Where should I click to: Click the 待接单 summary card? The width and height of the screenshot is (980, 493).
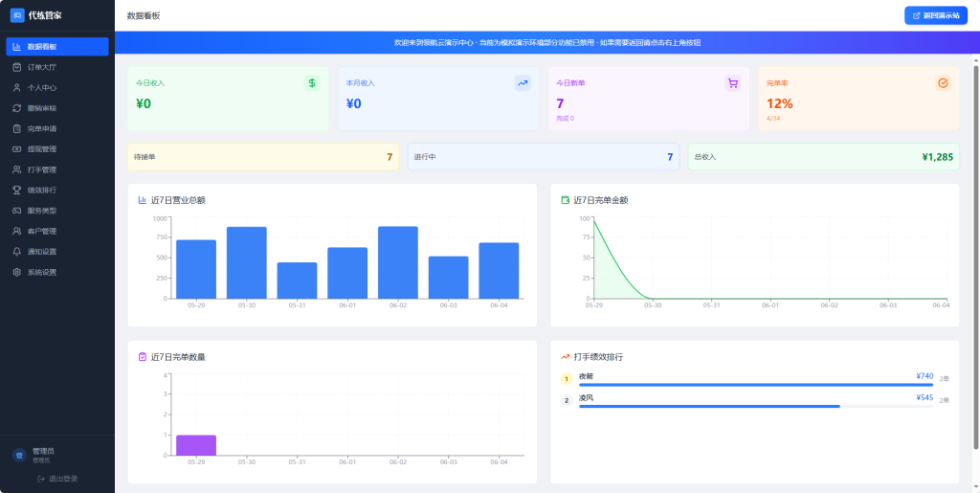point(263,157)
